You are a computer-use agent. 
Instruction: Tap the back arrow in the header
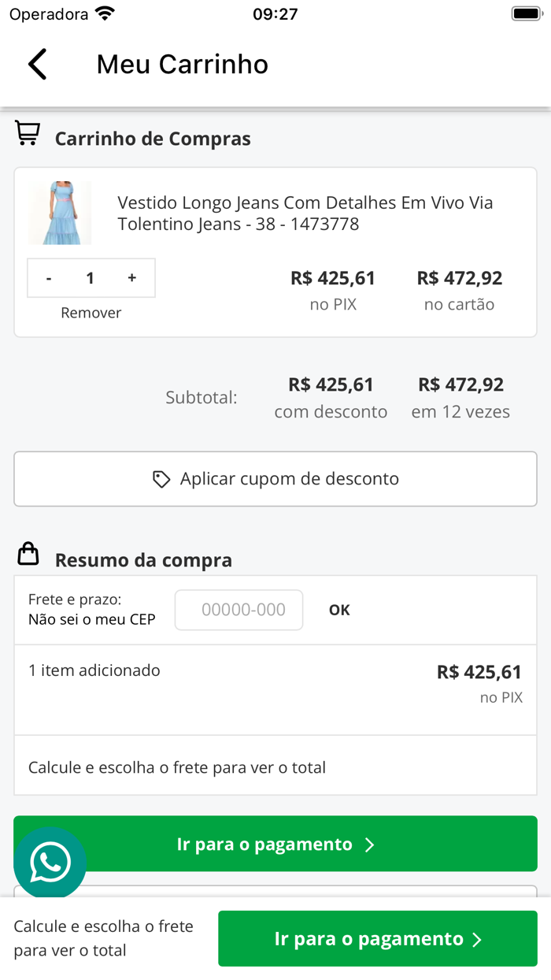36,64
